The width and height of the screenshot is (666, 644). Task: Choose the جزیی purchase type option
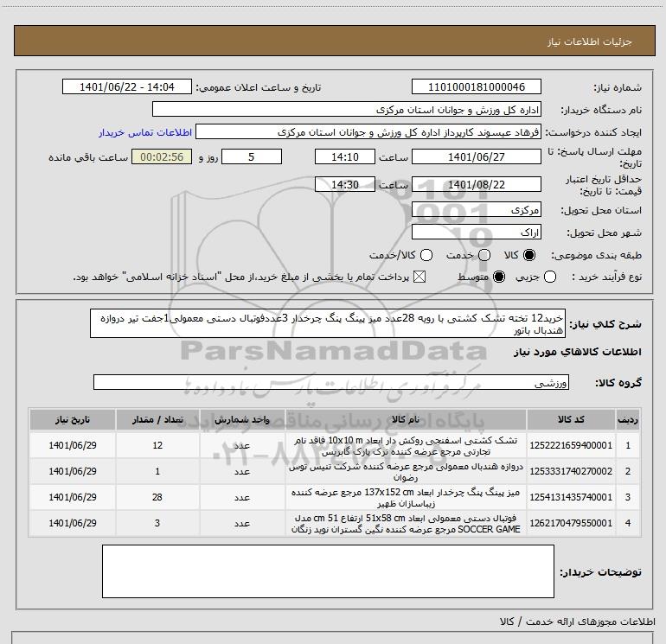point(550,277)
